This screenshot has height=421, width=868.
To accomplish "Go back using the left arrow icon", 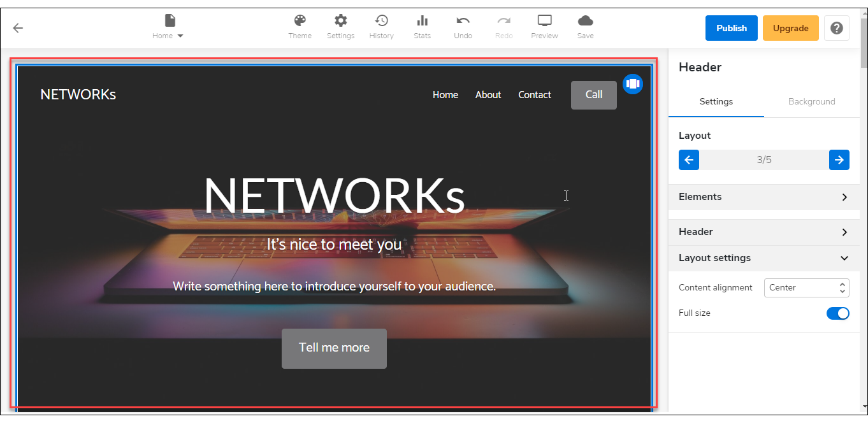I will tap(18, 28).
